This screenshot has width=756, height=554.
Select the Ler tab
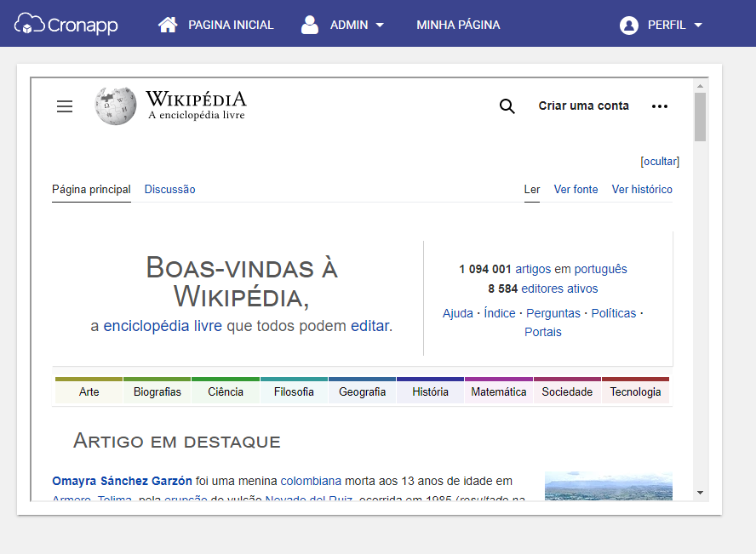[532, 189]
